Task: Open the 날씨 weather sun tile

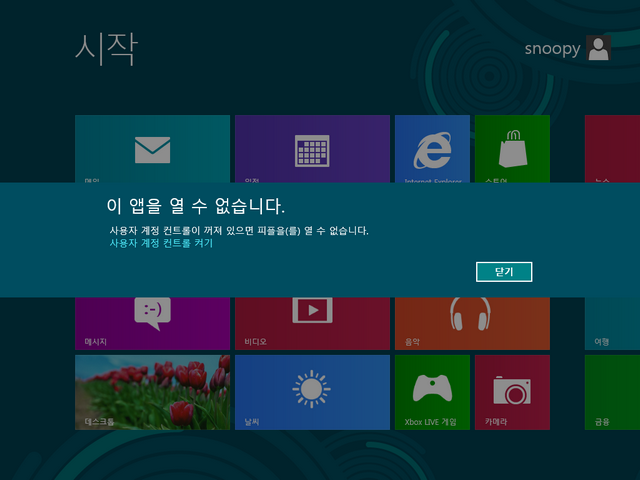Action: (312, 392)
